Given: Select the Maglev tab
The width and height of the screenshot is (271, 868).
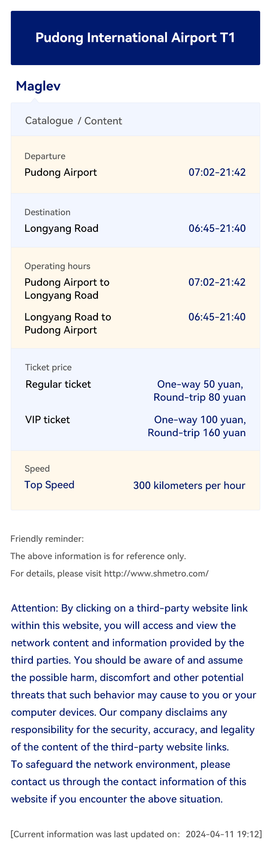Looking at the screenshot, I should 38,86.
